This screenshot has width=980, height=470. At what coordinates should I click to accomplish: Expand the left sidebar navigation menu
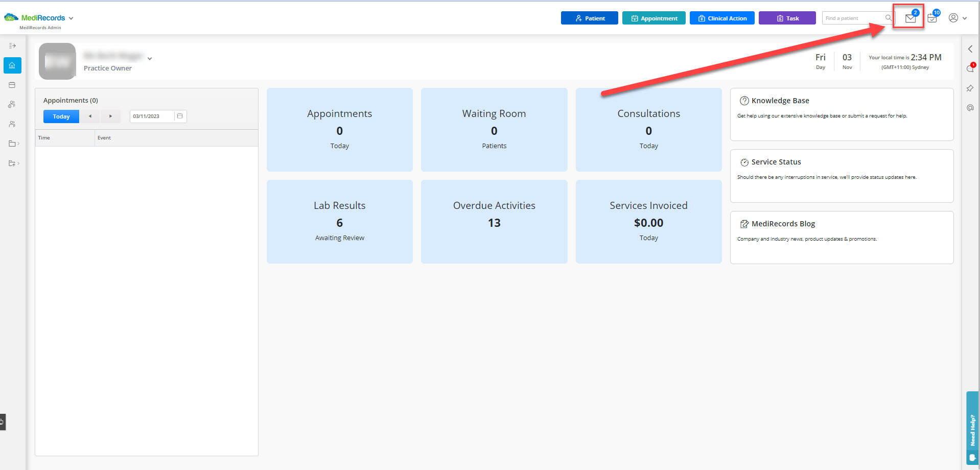[12, 45]
